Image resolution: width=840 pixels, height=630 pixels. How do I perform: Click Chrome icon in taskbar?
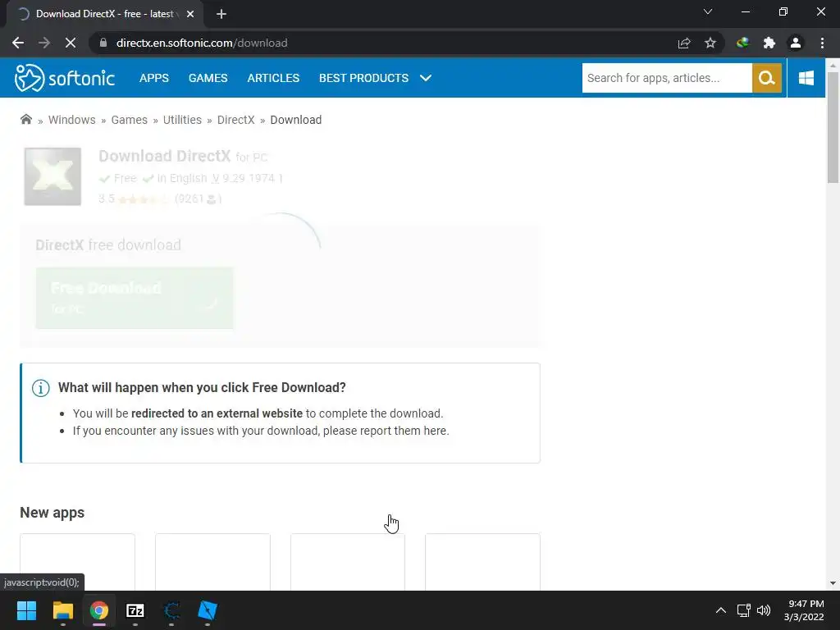[99, 610]
